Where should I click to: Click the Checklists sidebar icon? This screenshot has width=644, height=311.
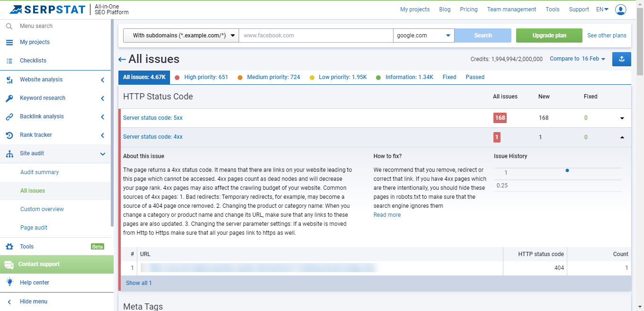coord(9,61)
